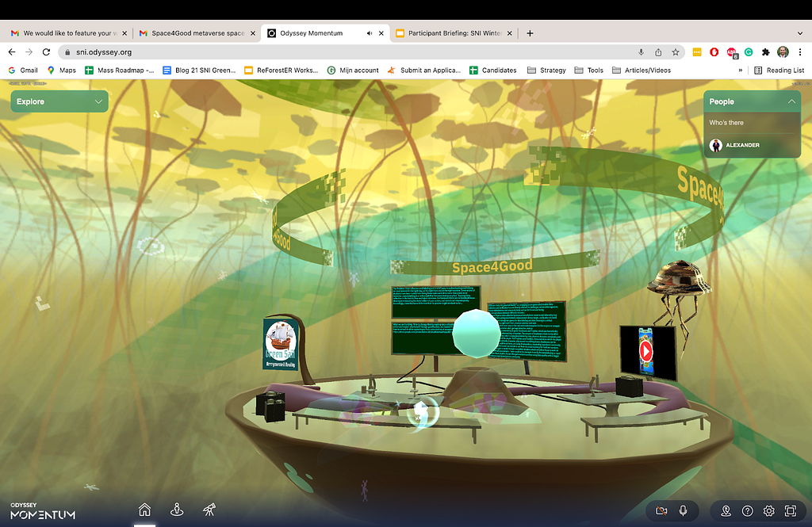Image resolution: width=812 pixels, height=527 pixels.
Task: Open a new browser tab
Action: 530,33
